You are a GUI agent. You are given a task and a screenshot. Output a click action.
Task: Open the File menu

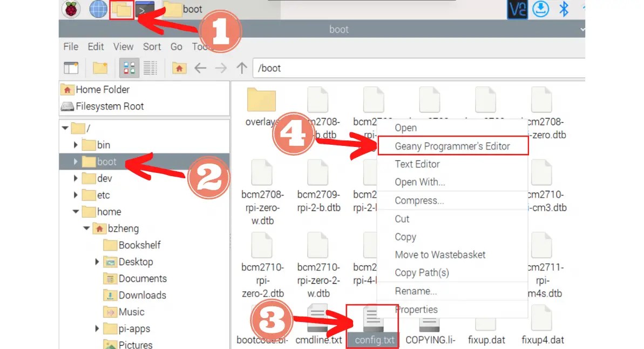click(x=71, y=46)
